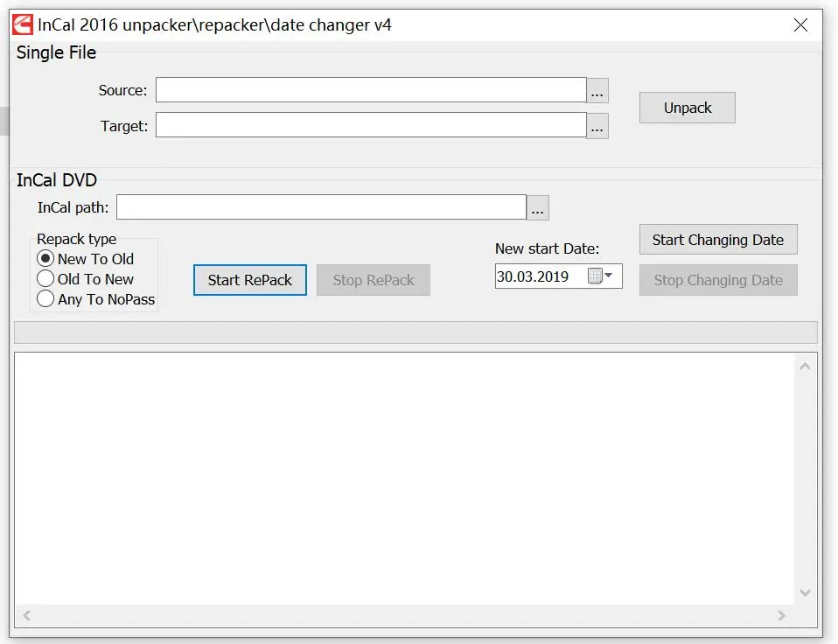Open calendar picker icon in date field
The height and width of the screenshot is (644, 838).
click(x=595, y=276)
